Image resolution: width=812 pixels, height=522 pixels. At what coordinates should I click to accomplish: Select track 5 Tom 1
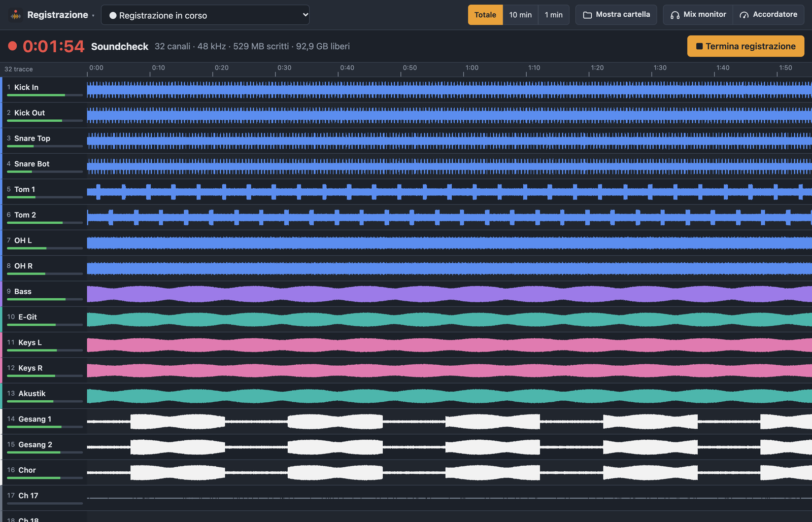tap(44, 192)
